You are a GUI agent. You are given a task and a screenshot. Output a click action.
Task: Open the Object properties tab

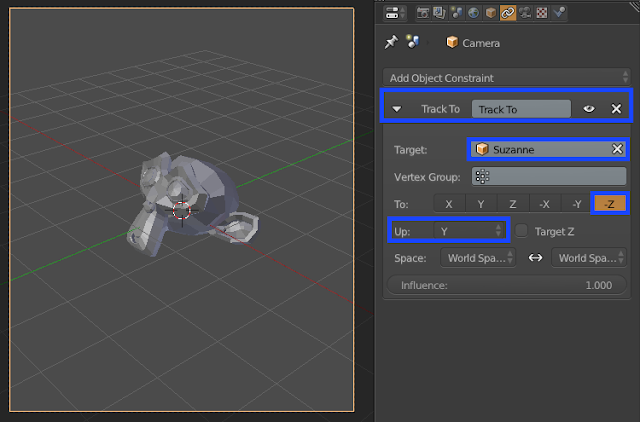(x=491, y=13)
